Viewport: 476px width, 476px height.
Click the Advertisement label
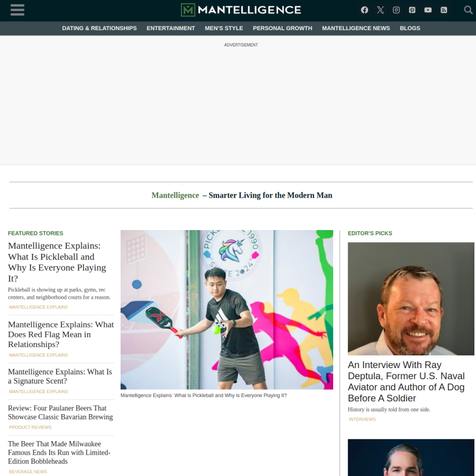pos(241,45)
